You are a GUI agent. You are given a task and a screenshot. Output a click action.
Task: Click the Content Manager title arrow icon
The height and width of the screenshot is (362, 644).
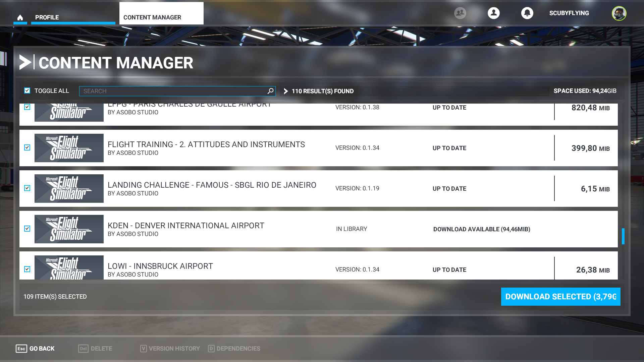coord(25,62)
